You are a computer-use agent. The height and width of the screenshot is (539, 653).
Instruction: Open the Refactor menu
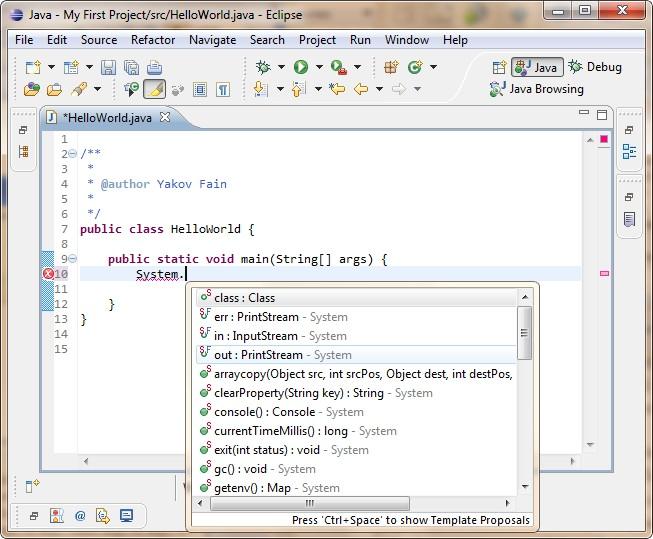point(153,40)
